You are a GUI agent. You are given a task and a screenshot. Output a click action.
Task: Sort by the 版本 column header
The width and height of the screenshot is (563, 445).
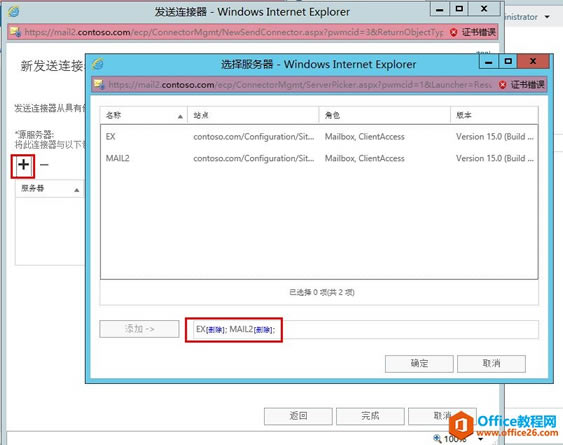tap(494, 115)
